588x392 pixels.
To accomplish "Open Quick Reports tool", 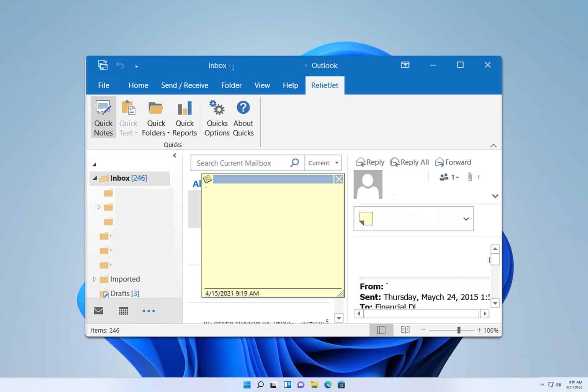I will 185,117.
